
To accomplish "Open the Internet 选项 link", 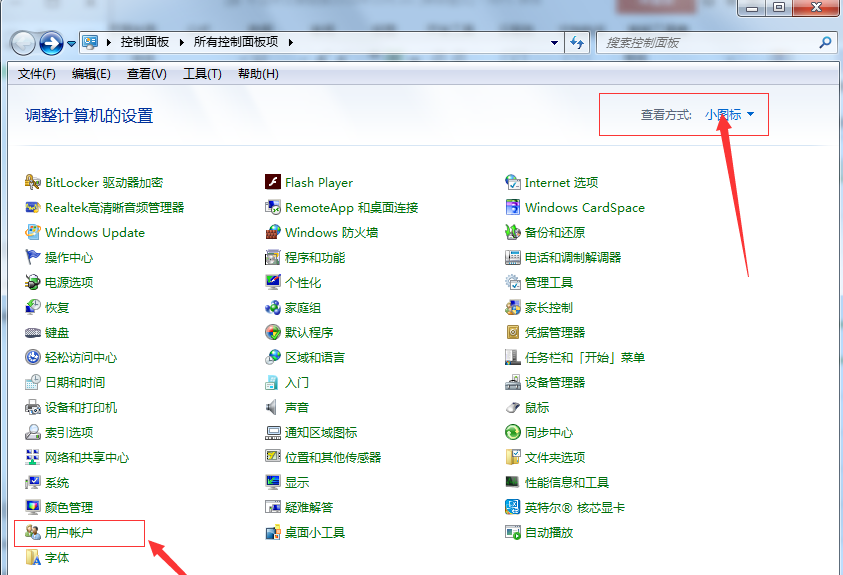I will pyautogui.click(x=561, y=183).
